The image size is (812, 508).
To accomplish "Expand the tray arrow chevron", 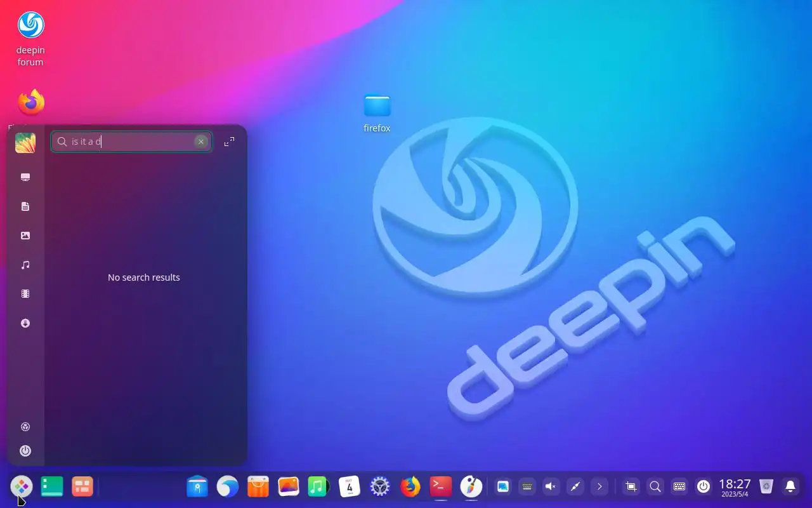I will [599, 487].
